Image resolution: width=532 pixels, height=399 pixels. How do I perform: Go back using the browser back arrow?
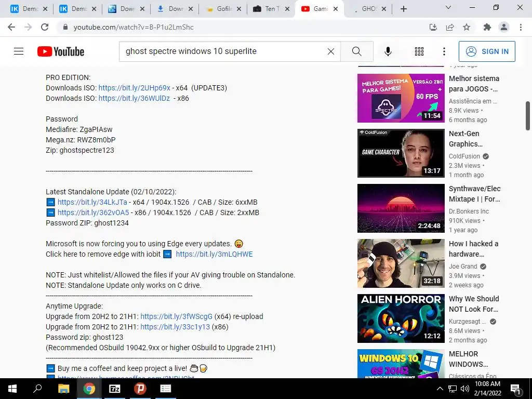pos(11,27)
